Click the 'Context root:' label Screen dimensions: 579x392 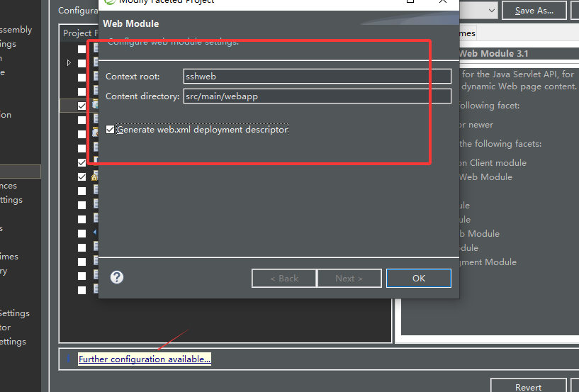133,77
